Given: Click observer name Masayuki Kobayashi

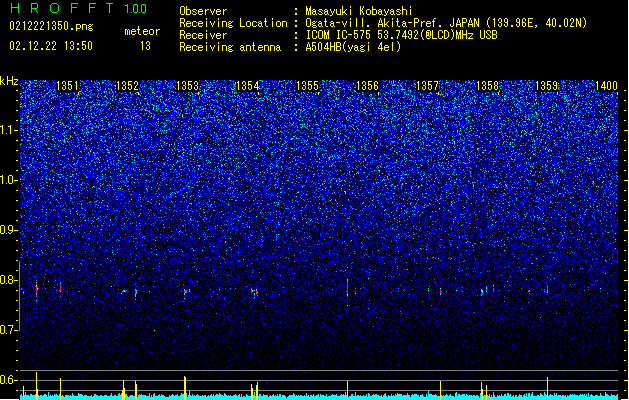Looking at the screenshot, I should click(359, 11).
